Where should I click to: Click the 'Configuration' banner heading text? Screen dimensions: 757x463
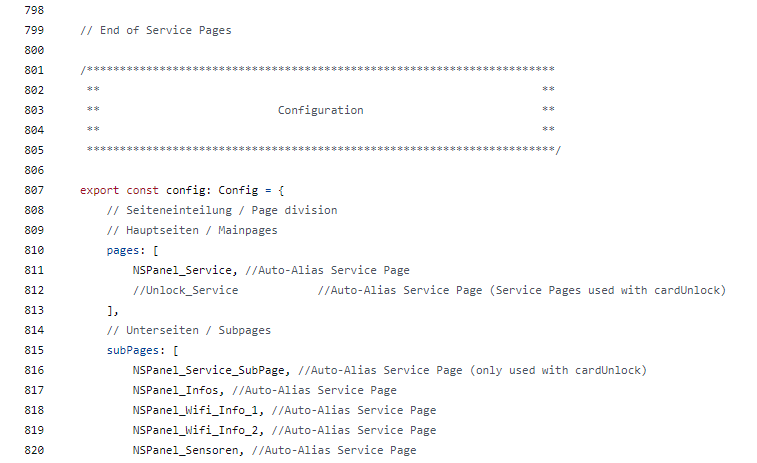point(321,111)
